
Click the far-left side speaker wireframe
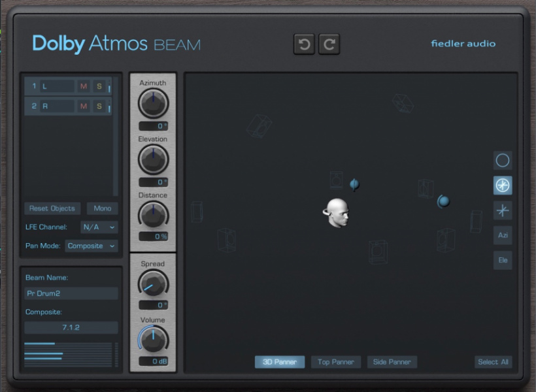pyautogui.click(x=197, y=212)
